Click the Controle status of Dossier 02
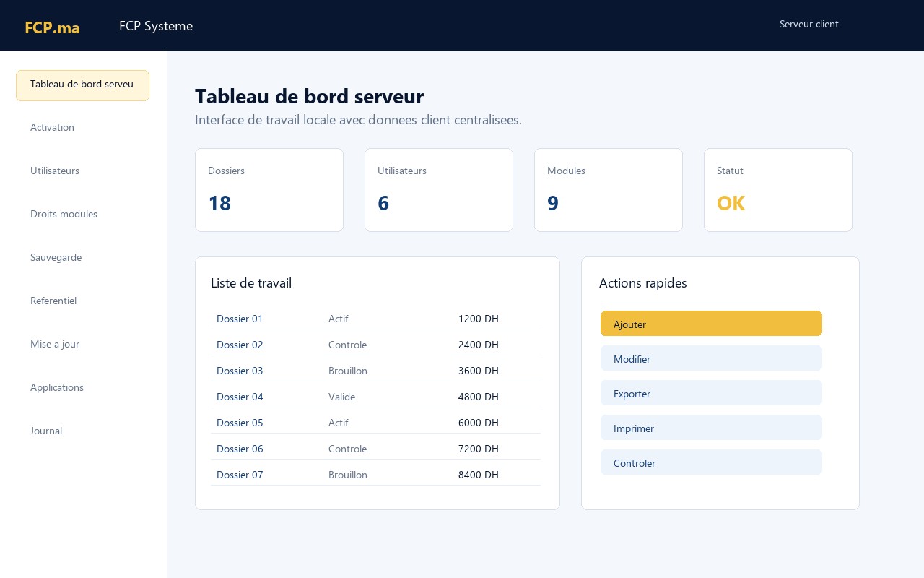 [347, 345]
